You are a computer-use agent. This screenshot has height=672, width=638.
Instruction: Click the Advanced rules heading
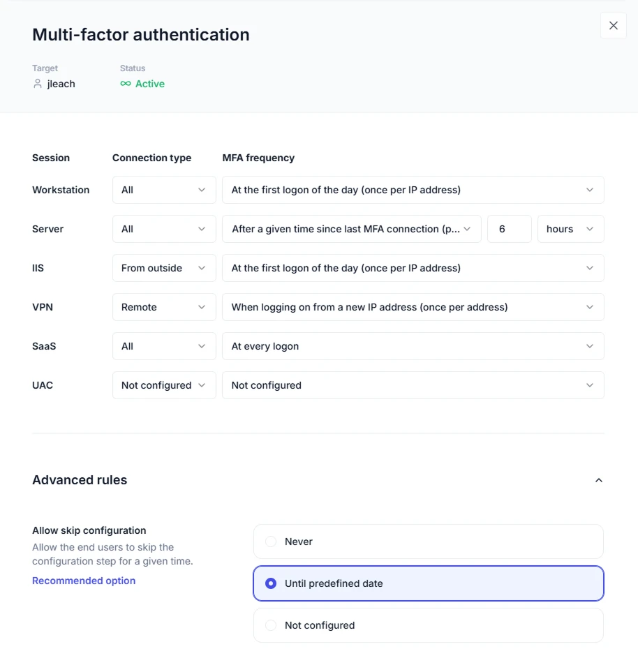point(80,480)
